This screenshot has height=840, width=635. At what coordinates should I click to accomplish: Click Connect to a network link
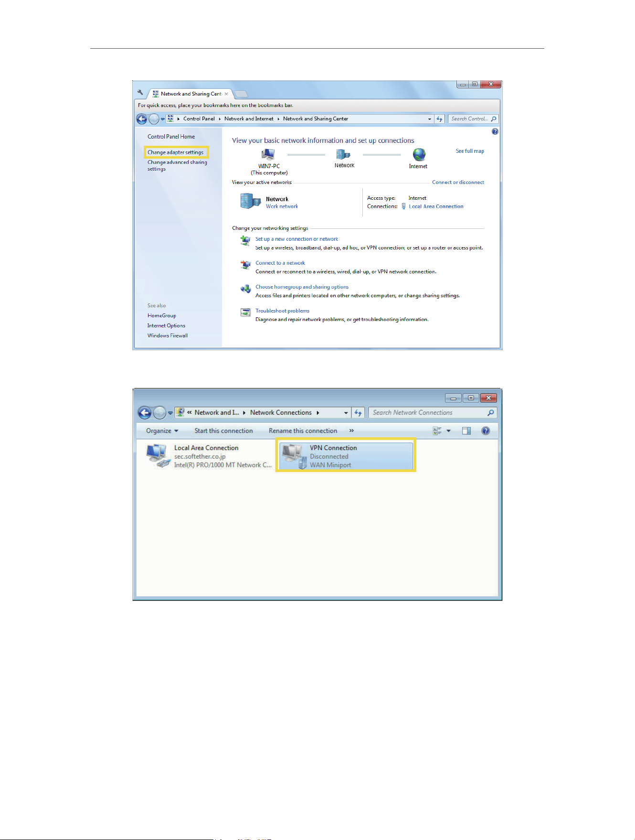coord(280,263)
